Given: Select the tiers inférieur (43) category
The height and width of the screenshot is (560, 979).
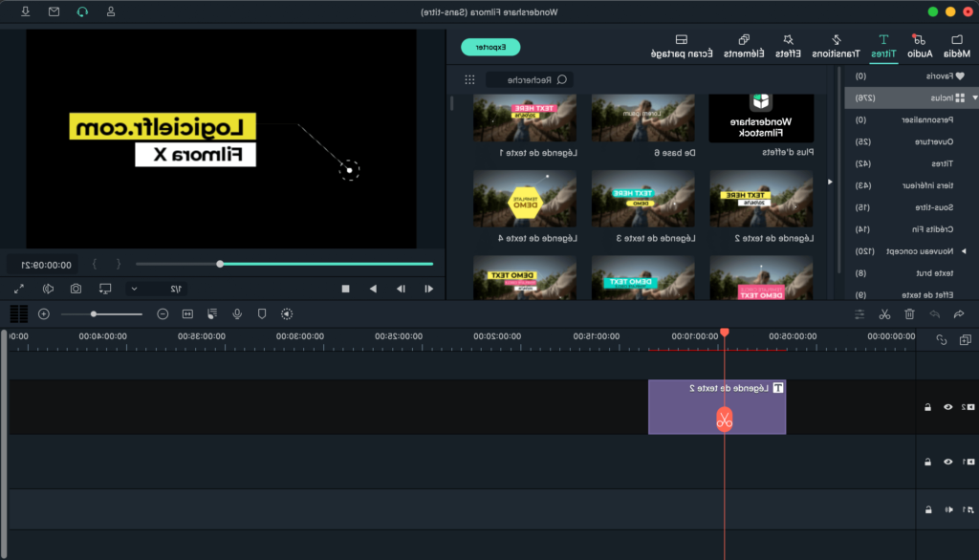Looking at the screenshot, I should (910, 185).
